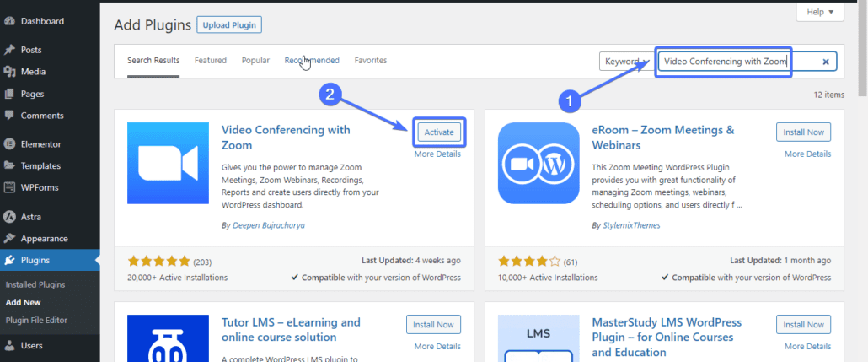Install Tutor LMS plugin now

pyautogui.click(x=433, y=324)
